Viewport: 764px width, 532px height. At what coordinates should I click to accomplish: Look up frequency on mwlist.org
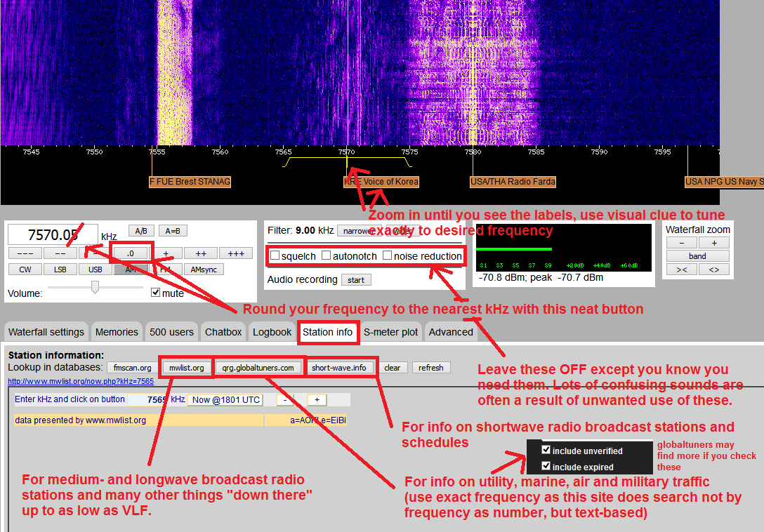click(x=187, y=368)
